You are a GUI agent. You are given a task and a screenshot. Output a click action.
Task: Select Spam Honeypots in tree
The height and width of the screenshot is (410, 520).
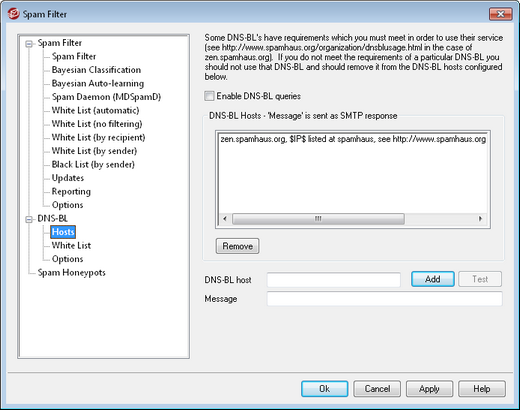[71, 272]
